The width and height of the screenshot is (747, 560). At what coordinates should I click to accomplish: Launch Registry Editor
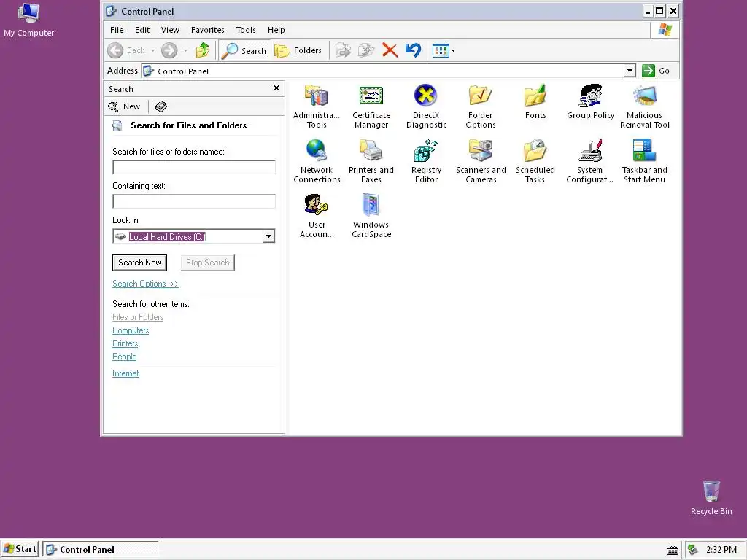coord(426,161)
